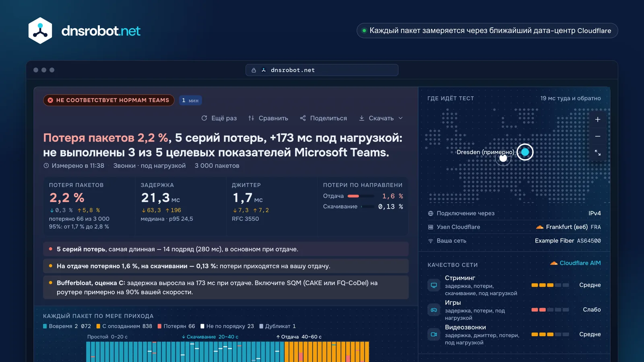Zoom out on the map with minus
644x362 pixels.
pyautogui.click(x=598, y=136)
